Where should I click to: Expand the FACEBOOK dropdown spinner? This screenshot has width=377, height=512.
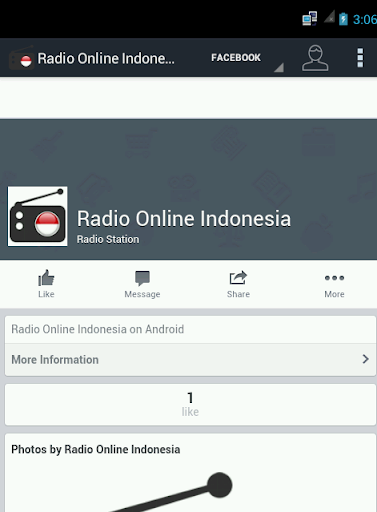coord(247,58)
